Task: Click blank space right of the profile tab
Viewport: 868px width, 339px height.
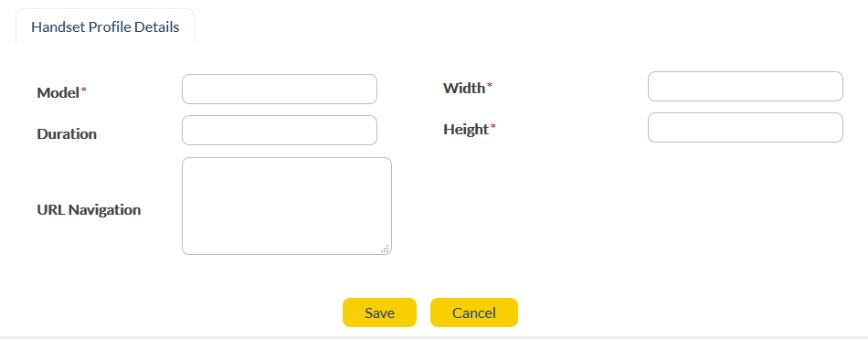Action: click(x=526, y=26)
